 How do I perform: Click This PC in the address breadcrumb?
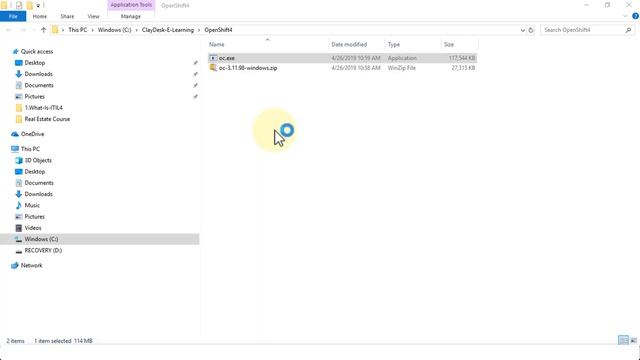pos(78,30)
